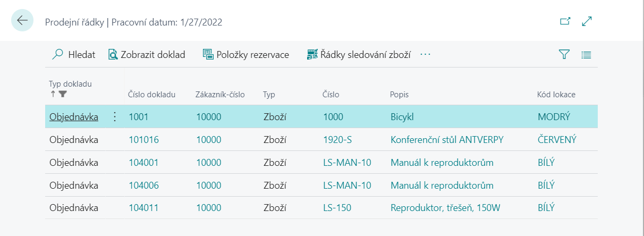This screenshot has width=644, height=236.
Task: Sort by Typ dokladu column header
Action: 70,84
